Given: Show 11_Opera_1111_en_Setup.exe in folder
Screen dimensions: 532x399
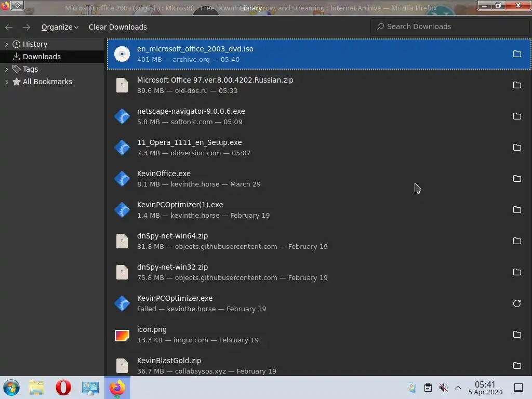Looking at the screenshot, I should click(x=517, y=148).
